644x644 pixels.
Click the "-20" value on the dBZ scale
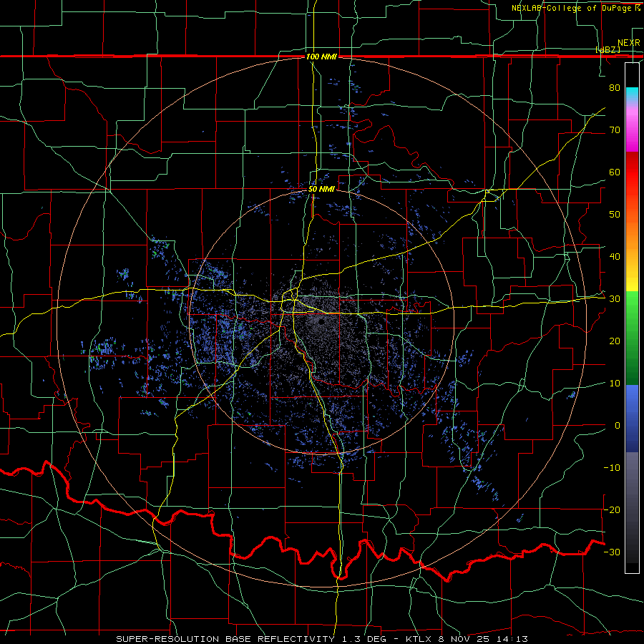(612, 509)
